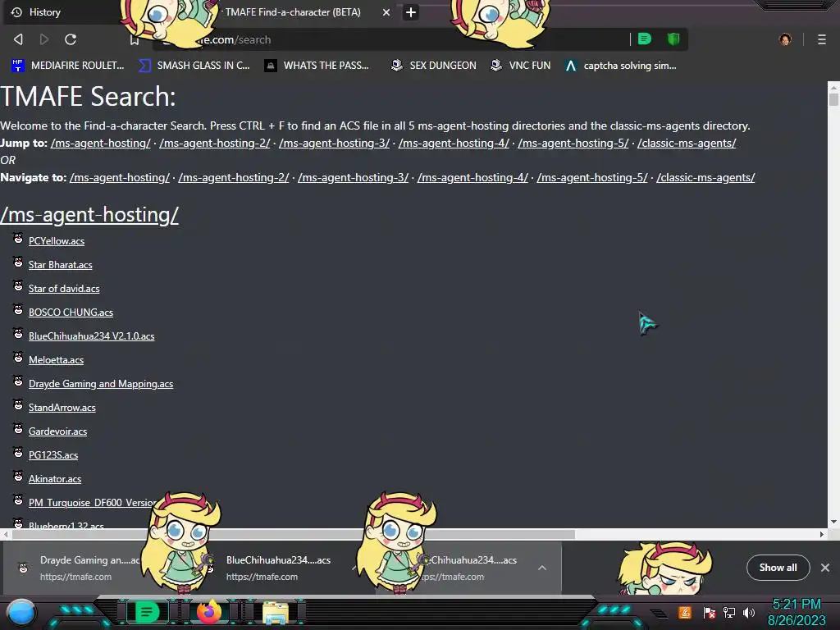Open WHATS THE PASS... bookmark

tap(317, 66)
